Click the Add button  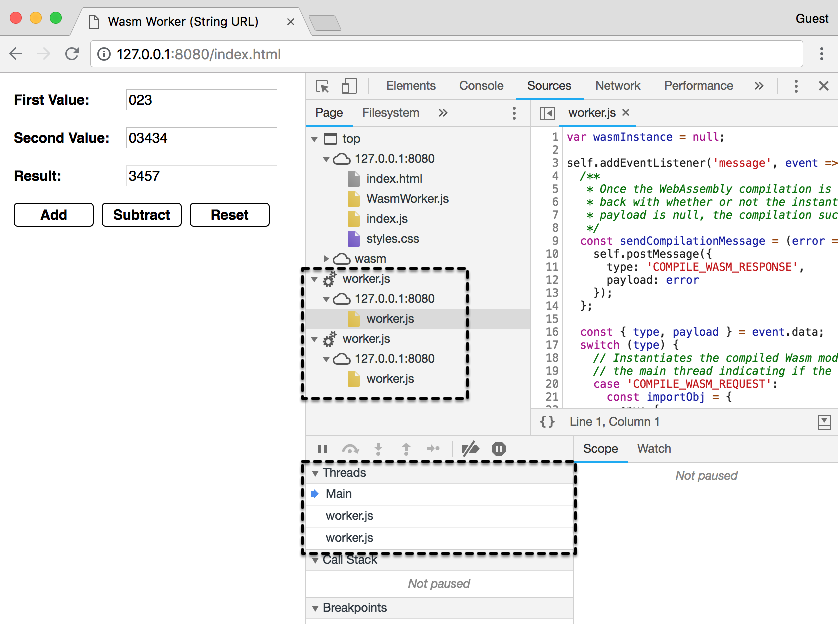coord(54,215)
